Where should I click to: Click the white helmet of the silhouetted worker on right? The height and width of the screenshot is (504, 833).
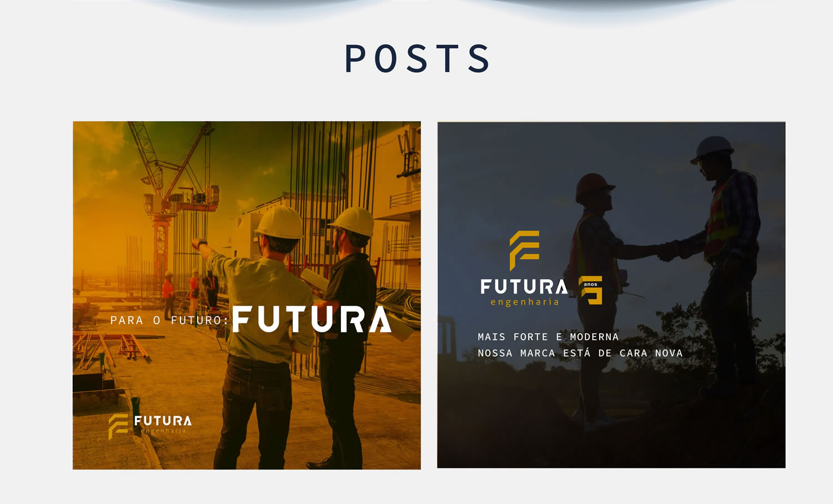click(712, 149)
